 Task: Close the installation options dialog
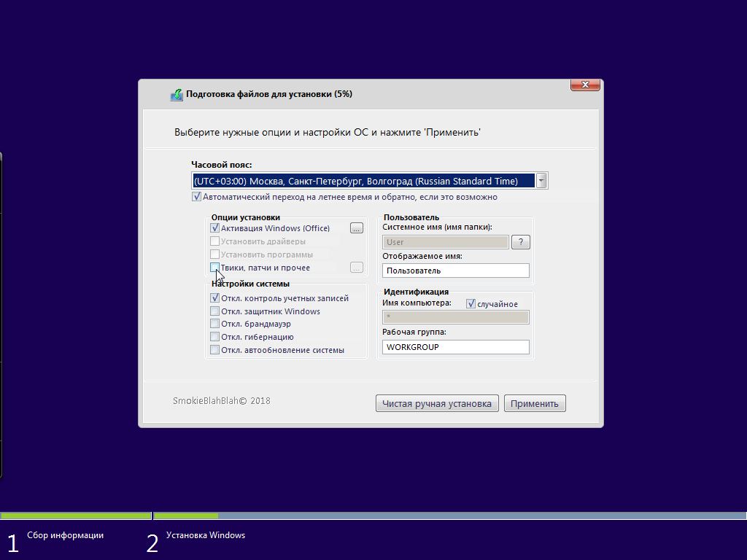(585, 85)
